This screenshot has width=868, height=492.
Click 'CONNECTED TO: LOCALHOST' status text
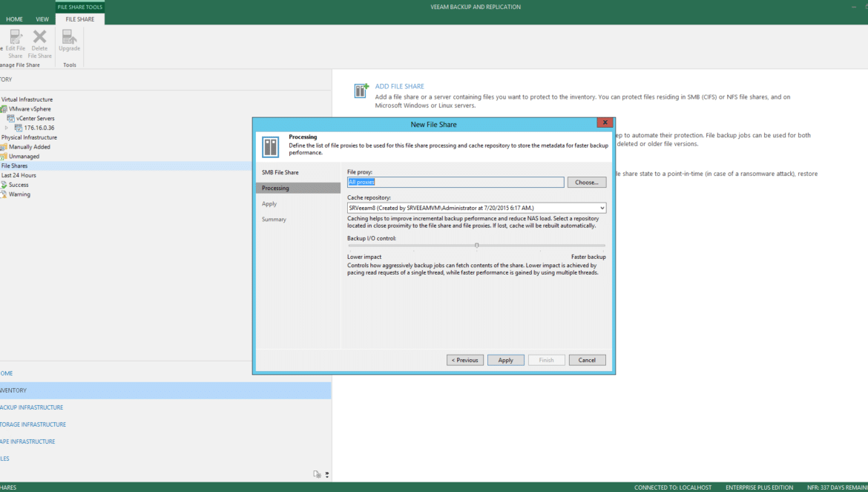click(x=673, y=488)
